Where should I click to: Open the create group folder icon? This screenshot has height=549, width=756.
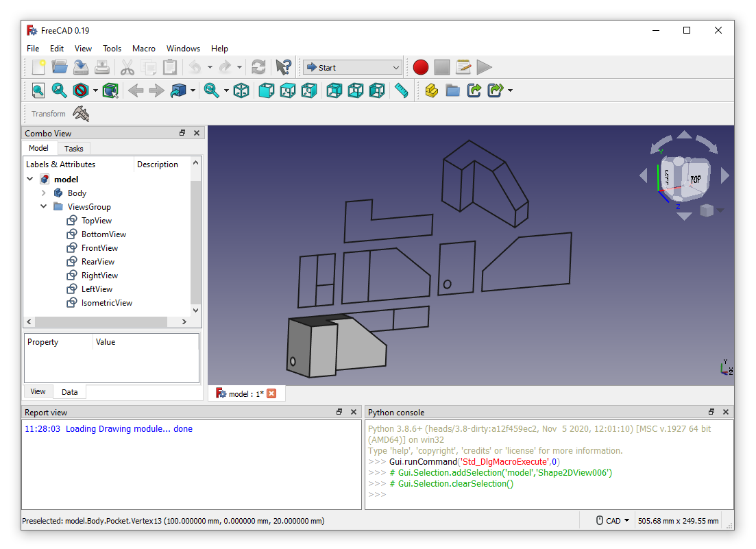(x=452, y=90)
